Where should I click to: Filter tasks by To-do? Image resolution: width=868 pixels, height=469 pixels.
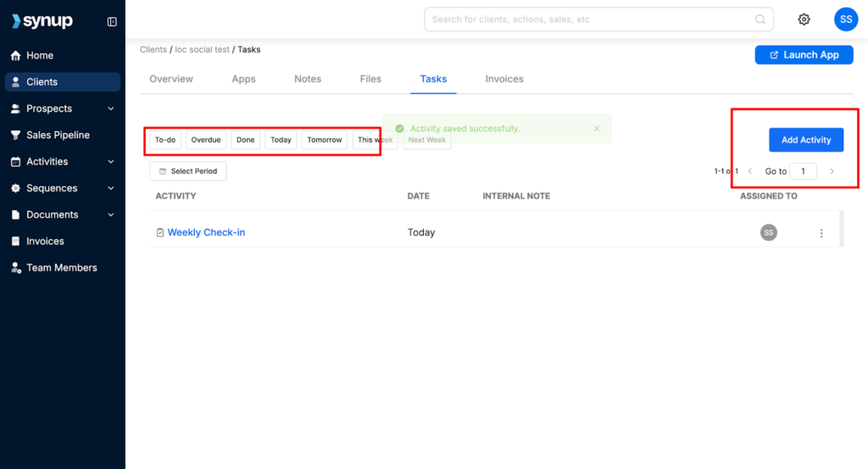click(164, 140)
